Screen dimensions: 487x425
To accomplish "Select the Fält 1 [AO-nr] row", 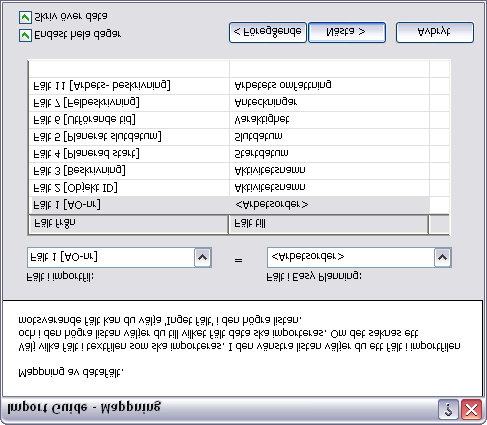I will [x=229, y=205].
